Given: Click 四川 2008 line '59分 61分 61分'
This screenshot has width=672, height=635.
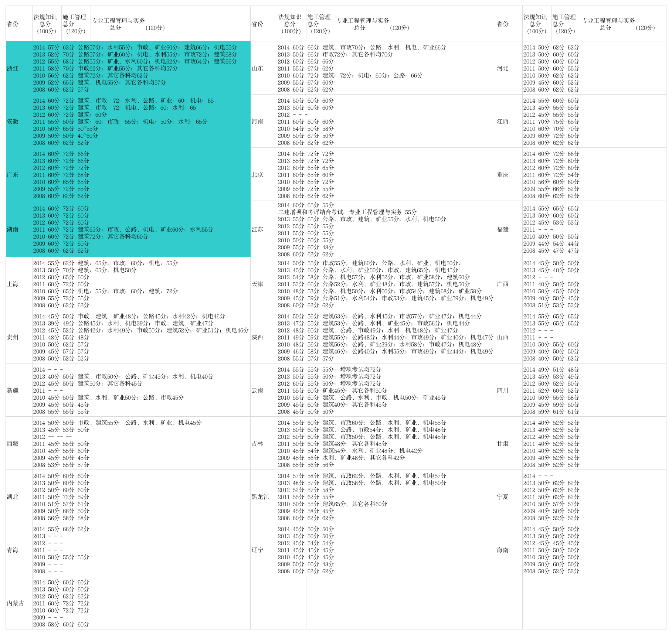Looking at the screenshot, I should (551, 412).
